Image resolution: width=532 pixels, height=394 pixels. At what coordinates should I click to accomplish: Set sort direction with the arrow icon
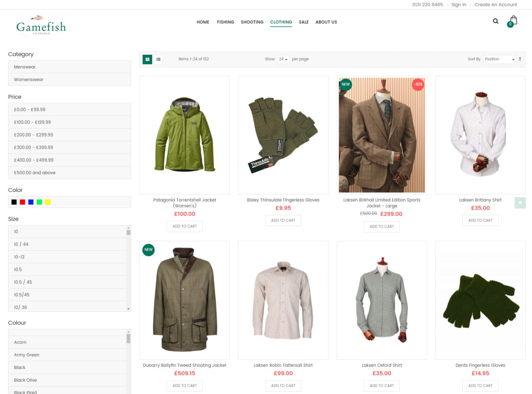(520, 59)
